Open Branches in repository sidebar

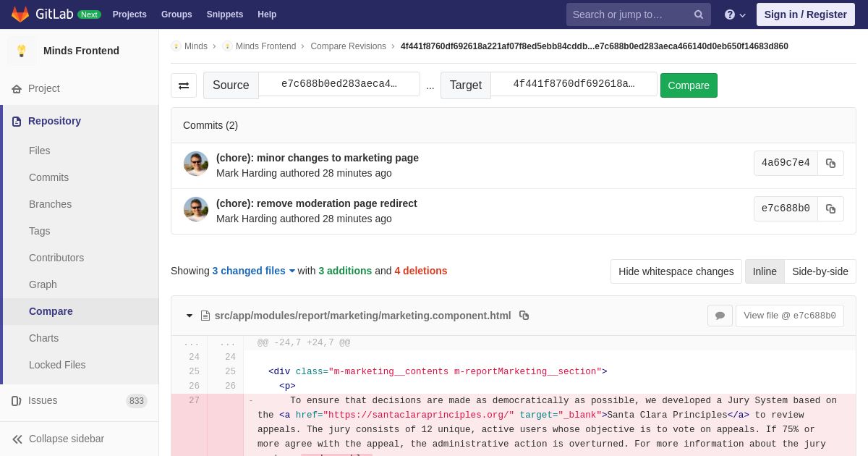tap(50, 204)
